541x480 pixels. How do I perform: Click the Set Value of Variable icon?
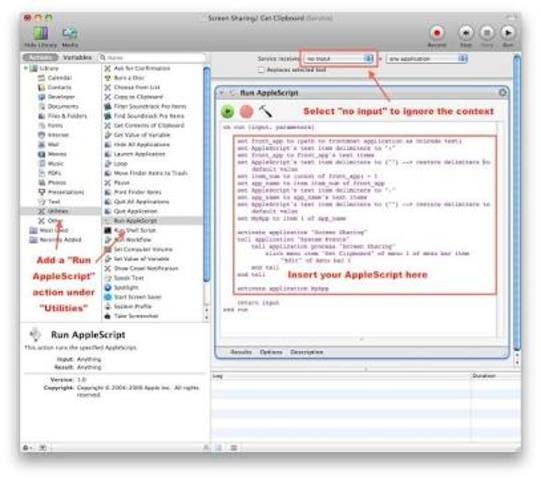pyautogui.click(x=108, y=259)
